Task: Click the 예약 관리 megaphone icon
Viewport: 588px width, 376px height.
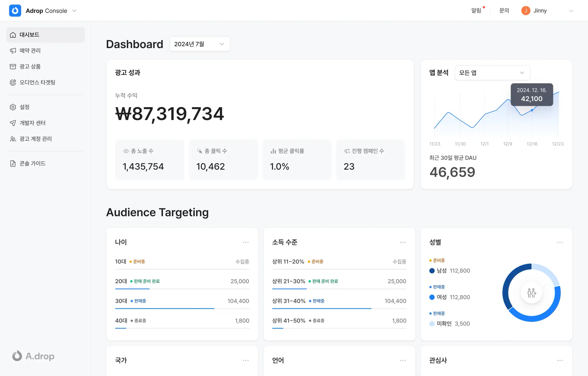Action: coord(12,51)
